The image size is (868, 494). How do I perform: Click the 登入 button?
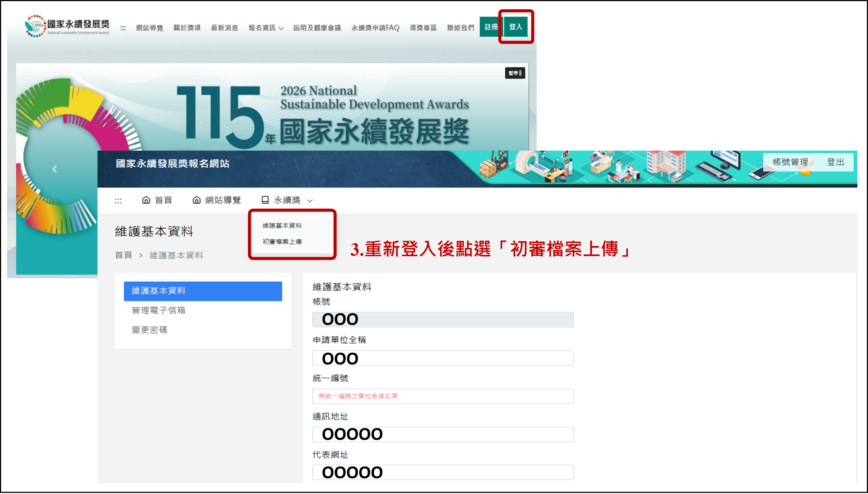pyautogui.click(x=516, y=27)
